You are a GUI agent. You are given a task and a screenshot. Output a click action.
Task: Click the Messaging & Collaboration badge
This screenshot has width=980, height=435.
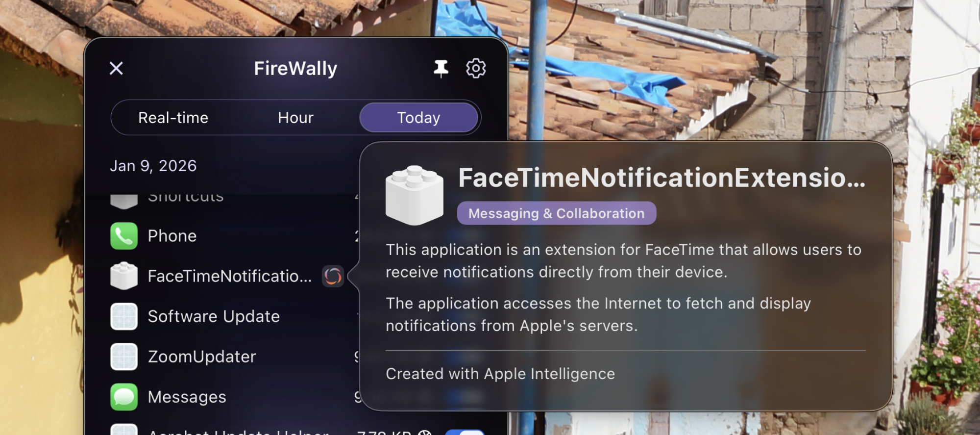(556, 212)
